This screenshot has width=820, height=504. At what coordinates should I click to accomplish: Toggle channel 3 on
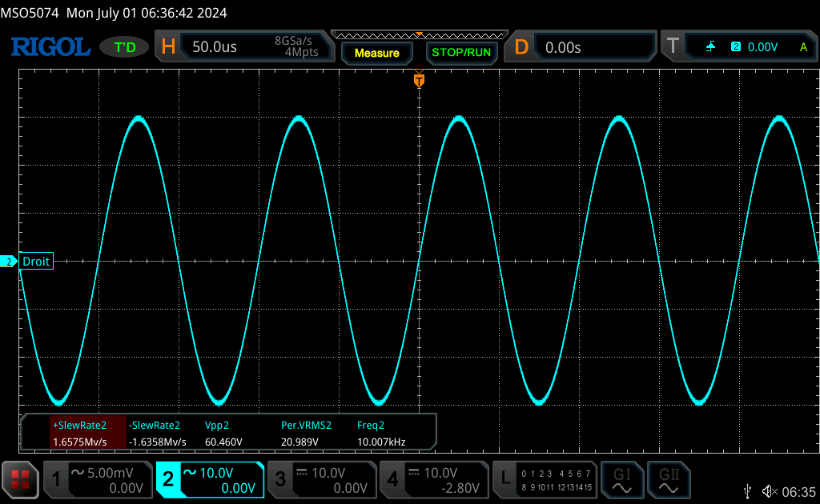322,480
